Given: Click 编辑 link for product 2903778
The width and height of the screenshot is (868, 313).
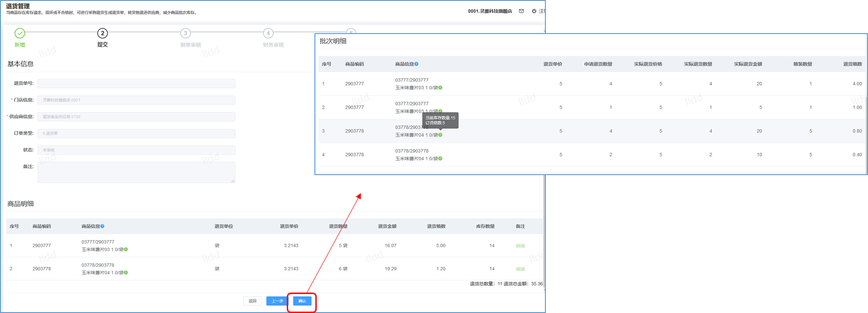Looking at the screenshot, I should tap(520, 269).
